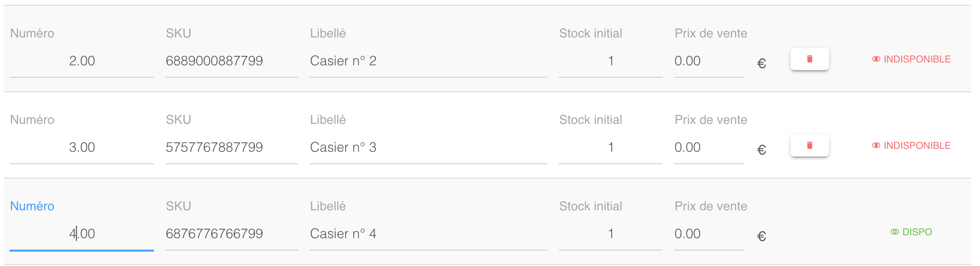Toggle INDISPONIBLE status for Casier n° 3
Image resolution: width=980 pixels, height=266 pixels.
point(911,145)
